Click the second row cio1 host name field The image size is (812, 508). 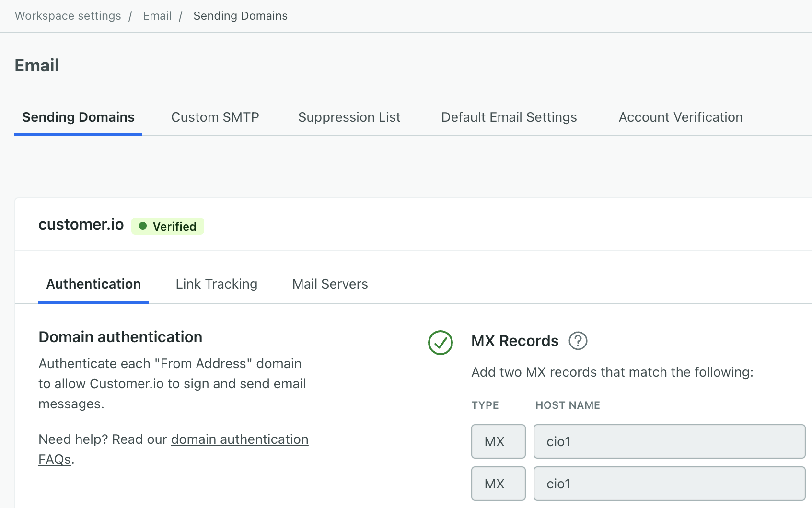point(669,484)
